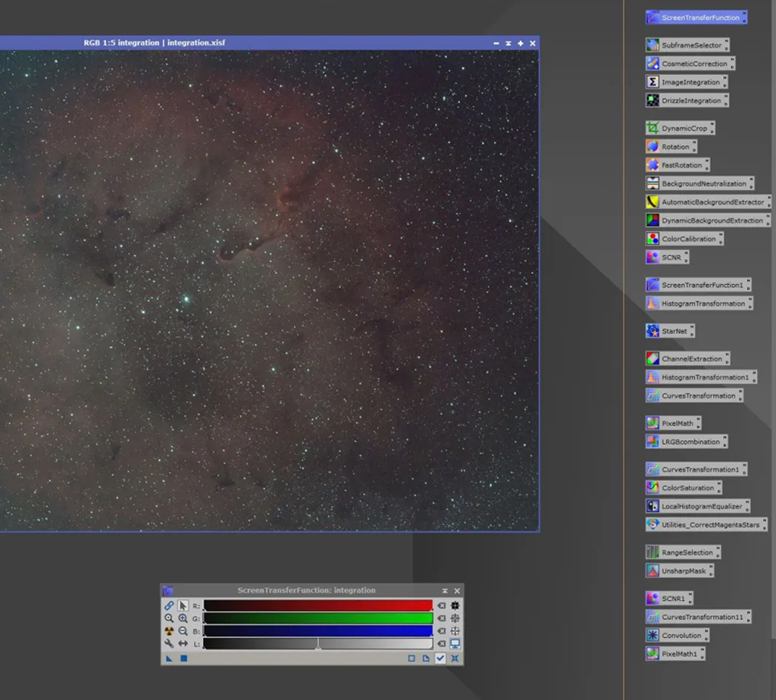Reset the red channel with its clear icon

(442, 605)
